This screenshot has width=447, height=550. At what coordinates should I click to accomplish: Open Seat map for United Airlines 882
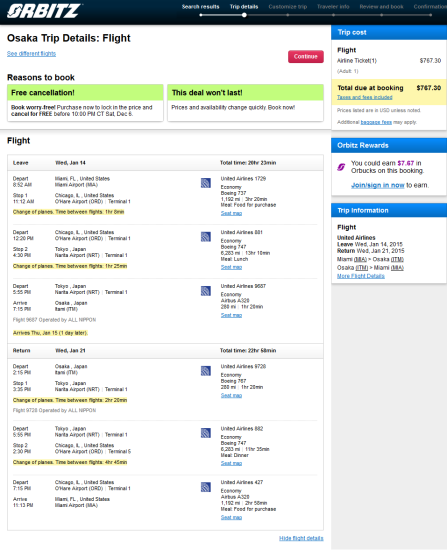tap(231, 463)
